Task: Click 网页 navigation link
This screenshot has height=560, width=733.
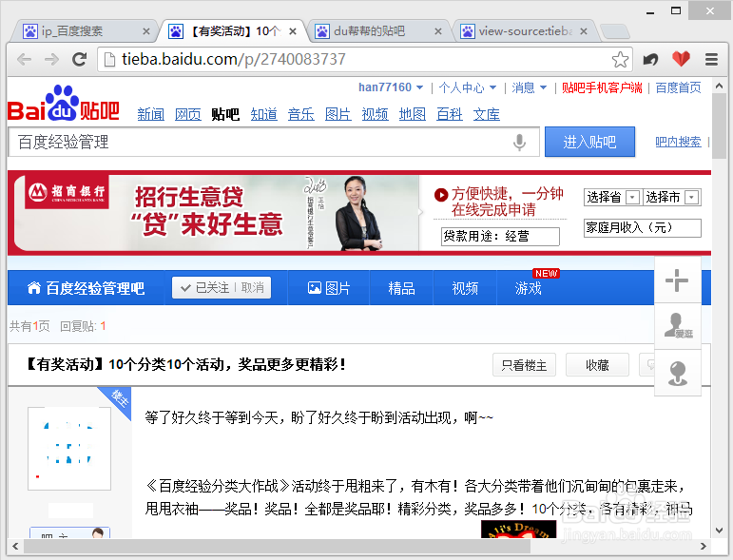Action: [x=188, y=113]
